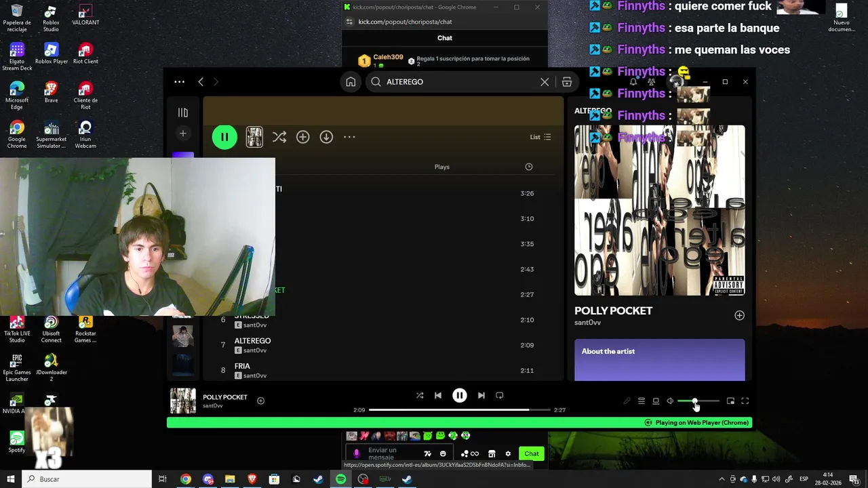Screen dimensions: 868x488
Task: Open the Windows Start menu
Action: click(11, 479)
